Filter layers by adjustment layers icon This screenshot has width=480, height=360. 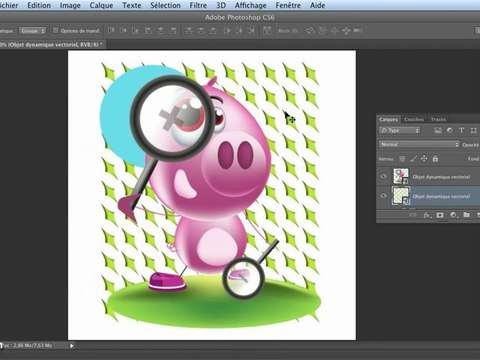pos(450,130)
